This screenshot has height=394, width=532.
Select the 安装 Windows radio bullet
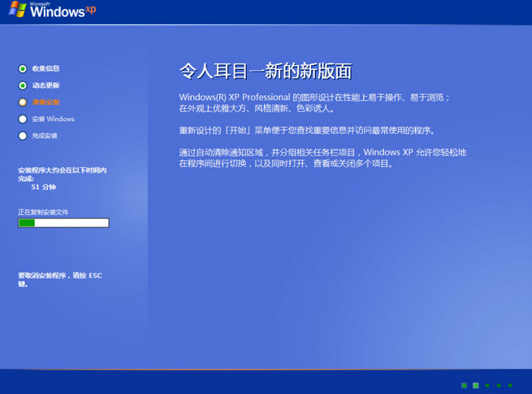pyautogui.click(x=22, y=119)
